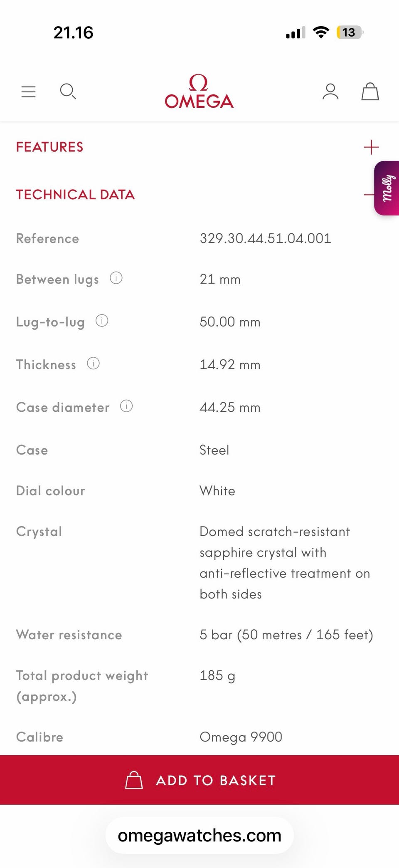Tap the battery indicator in status bar
The width and height of the screenshot is (399, 868).
point(350,32)
